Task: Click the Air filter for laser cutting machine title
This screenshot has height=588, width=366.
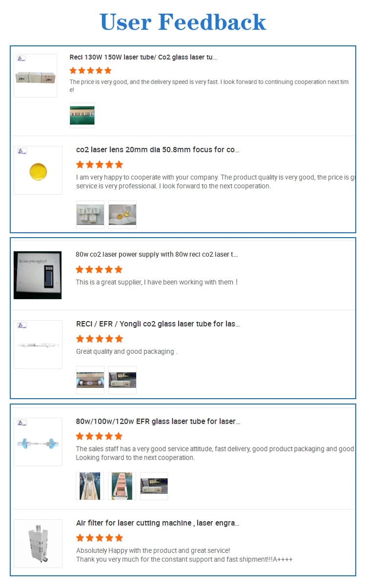Action: (158, 523)
